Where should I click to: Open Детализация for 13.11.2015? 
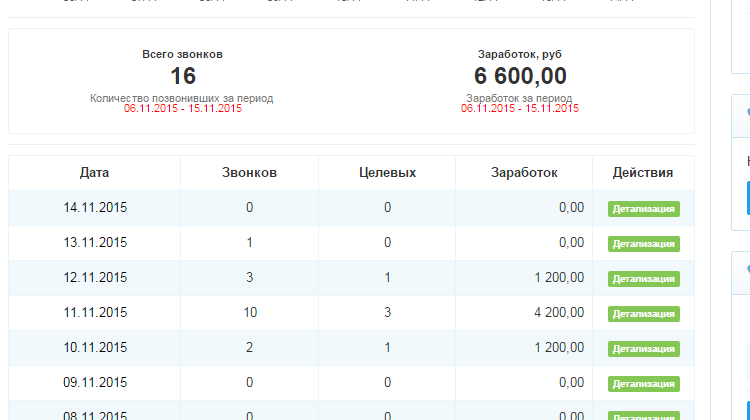pyautogui.click(x=644, y=244)
